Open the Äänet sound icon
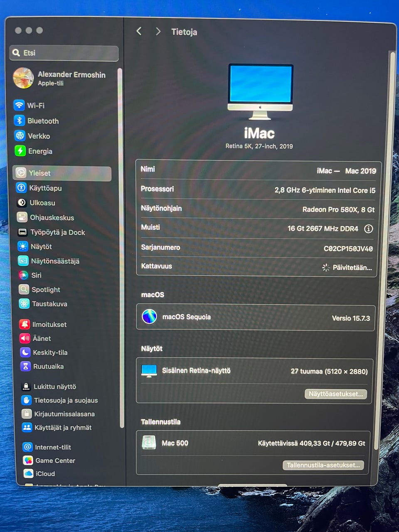This screenshot has width=399, height=532. 25,338
